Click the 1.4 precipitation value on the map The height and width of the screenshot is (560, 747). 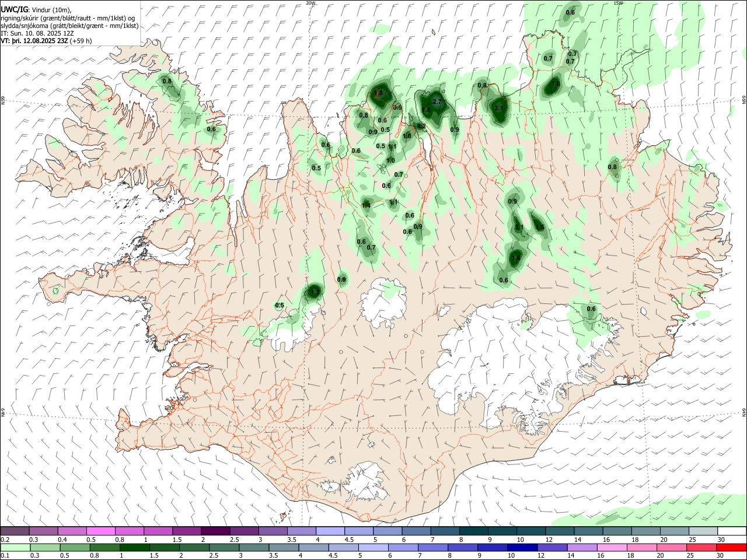pyautogui.click(x=366, y=205)
